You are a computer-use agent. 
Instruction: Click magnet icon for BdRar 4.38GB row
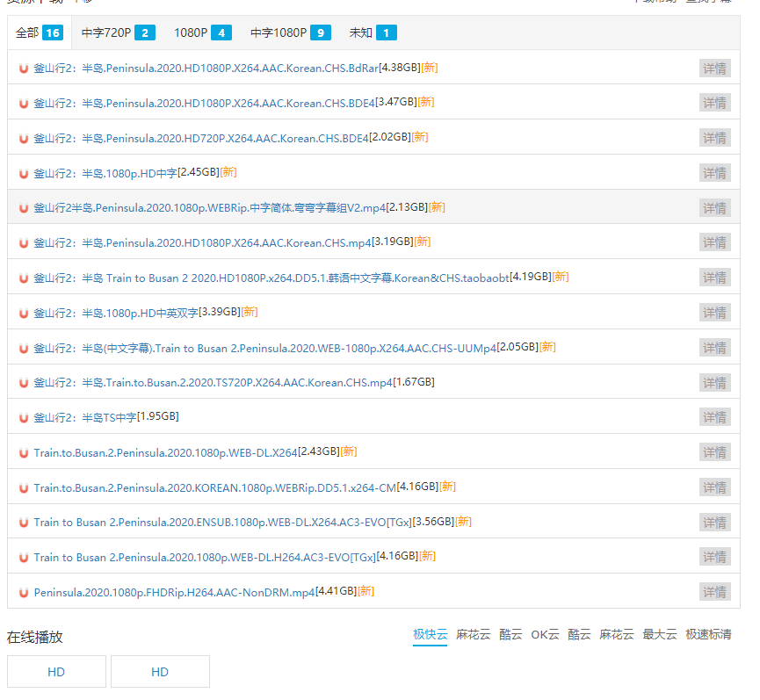point(23,69)
